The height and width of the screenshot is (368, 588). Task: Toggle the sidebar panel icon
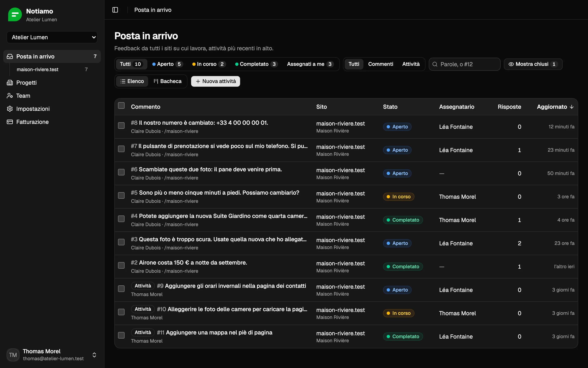(115, 10)
